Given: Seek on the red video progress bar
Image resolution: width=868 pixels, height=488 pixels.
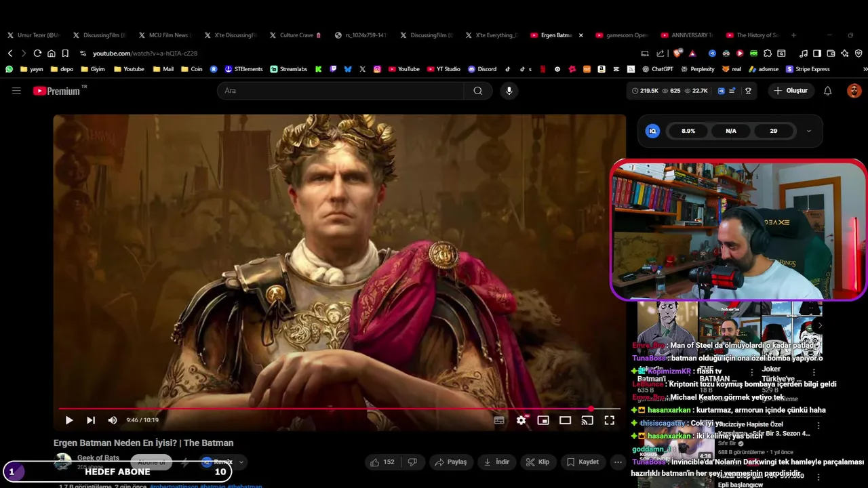Looking at the screenshot, I should click(x=339, y=409).
